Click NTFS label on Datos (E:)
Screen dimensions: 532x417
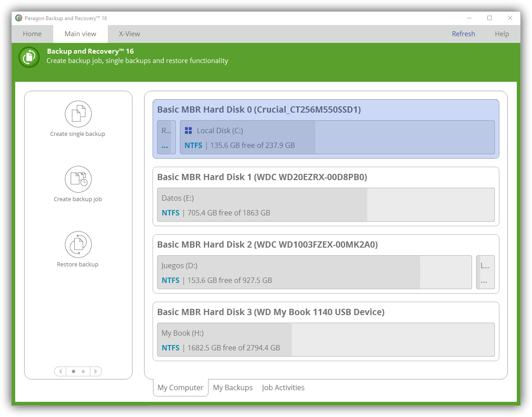pos(170,213)
